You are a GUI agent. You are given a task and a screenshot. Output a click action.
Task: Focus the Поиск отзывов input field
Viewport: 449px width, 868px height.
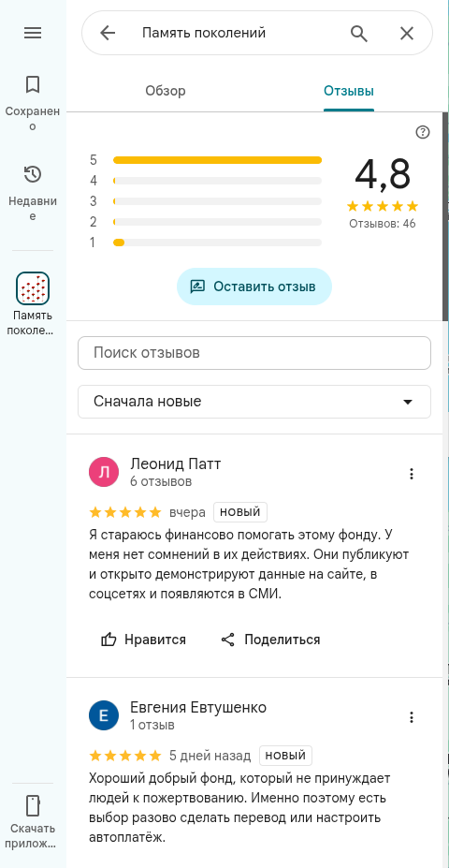[x=254, y=353]
